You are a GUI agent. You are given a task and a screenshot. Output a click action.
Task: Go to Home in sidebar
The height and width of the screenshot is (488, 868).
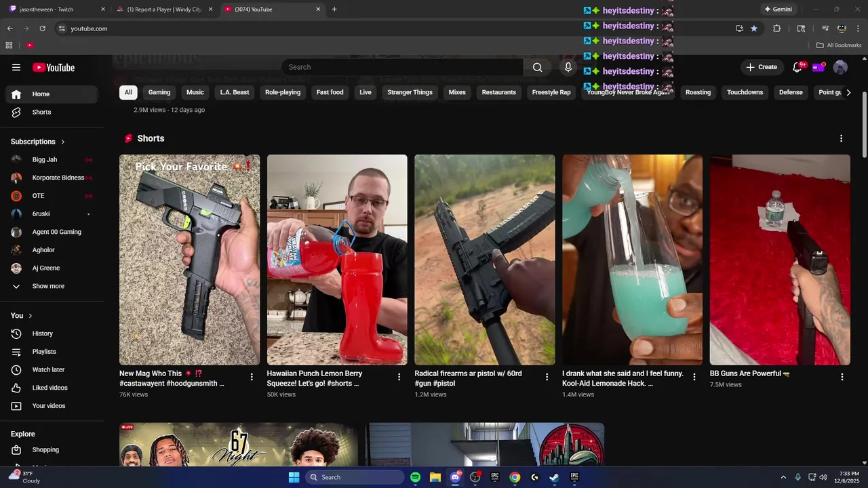[52, 94]
